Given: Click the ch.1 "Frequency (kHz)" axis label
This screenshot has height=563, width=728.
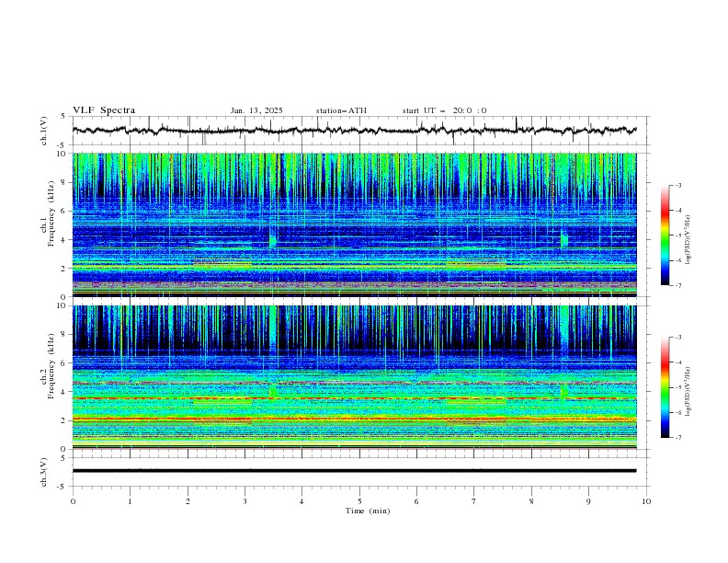Looking at the screenshot, I should point(51,213).
